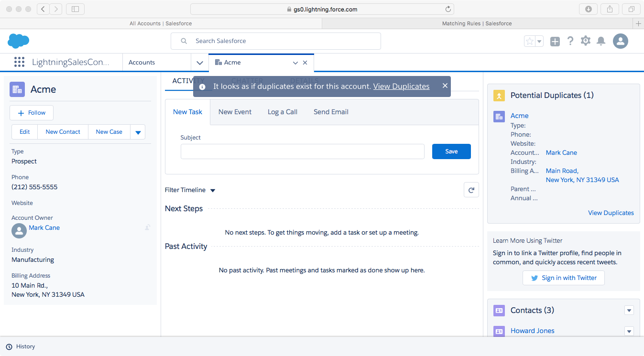Show more account actions dropdown
This screenshot has height=356, width=644.
[138, 132]
